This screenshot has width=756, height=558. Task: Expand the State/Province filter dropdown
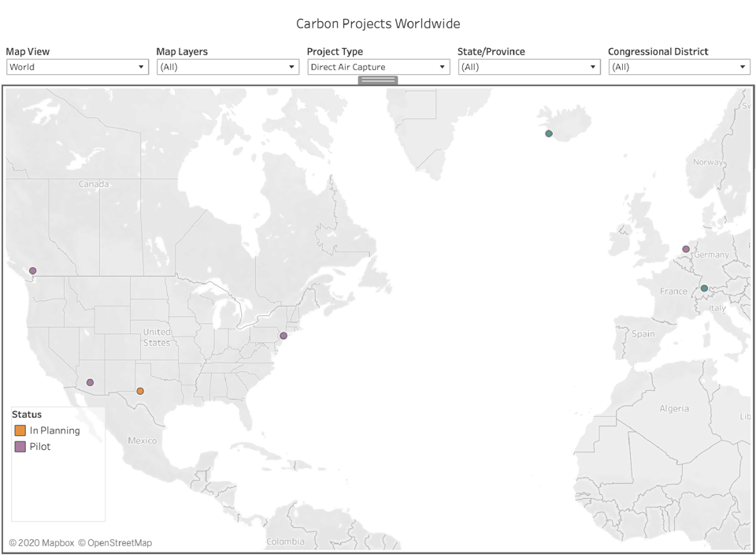pos(528,67)
